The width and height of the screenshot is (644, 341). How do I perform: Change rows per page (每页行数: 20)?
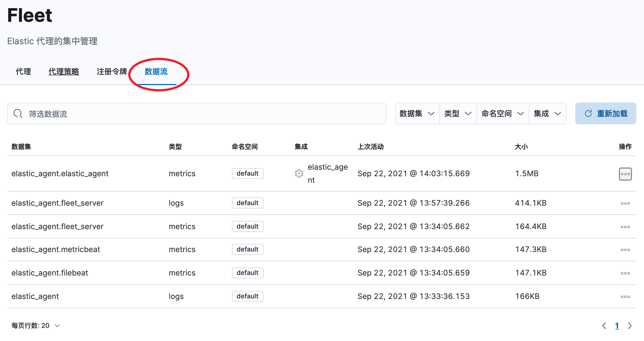[36, 326]
